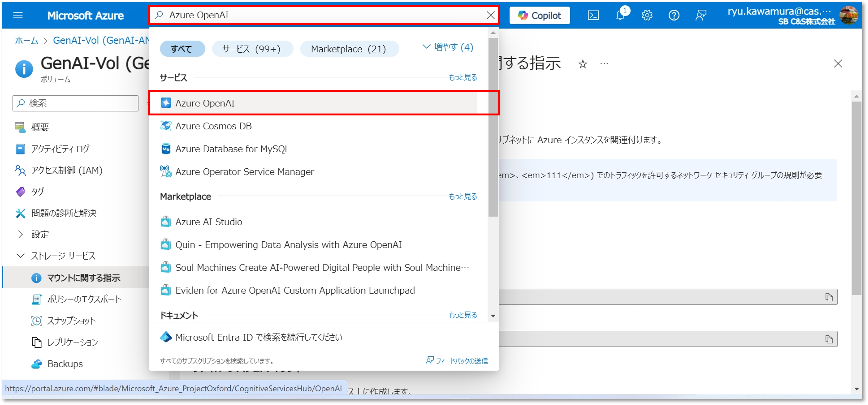Open アクセス制御 (IAM) in sidebar
868x405 pixels.
click(67, 170)
